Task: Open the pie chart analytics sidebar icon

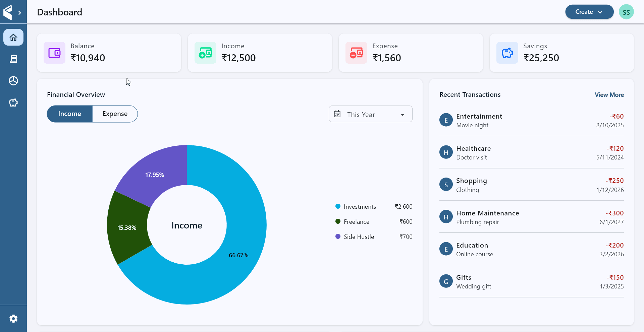Action: pos(13,81)
